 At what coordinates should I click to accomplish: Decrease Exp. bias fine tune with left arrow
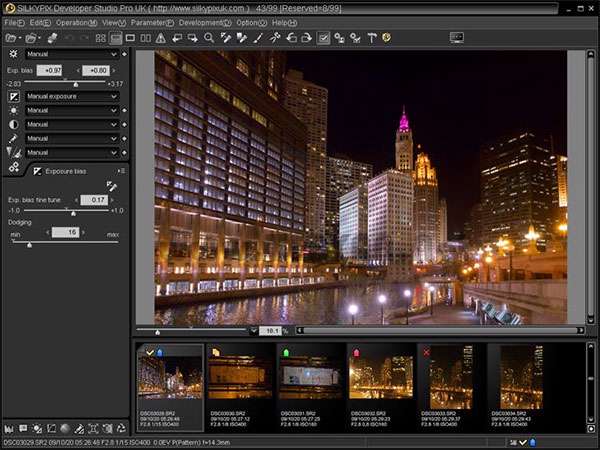76,200
